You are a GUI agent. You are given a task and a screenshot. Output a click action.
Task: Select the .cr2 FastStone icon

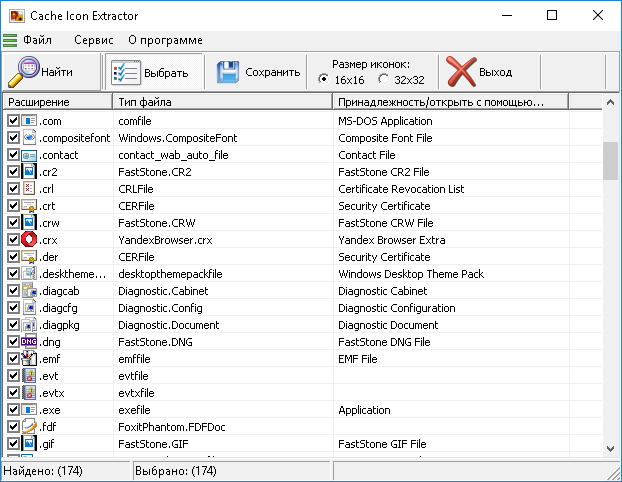[29, 172]
